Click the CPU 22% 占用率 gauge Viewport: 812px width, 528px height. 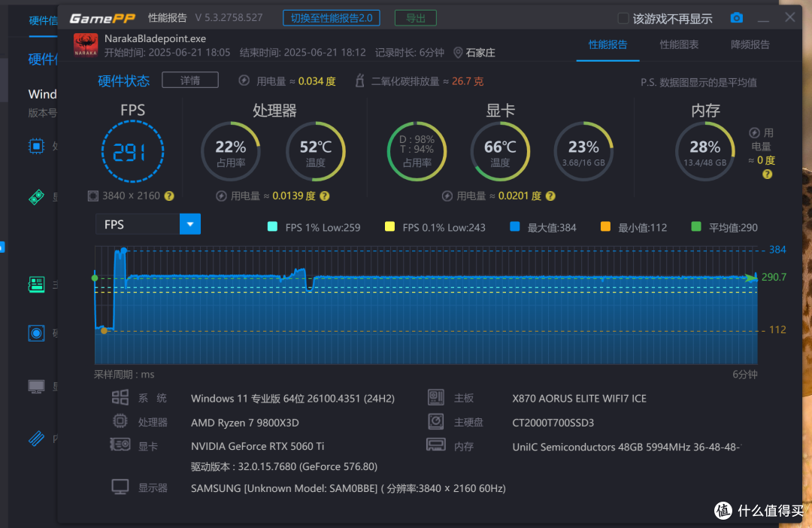click(x=231, y=151)
